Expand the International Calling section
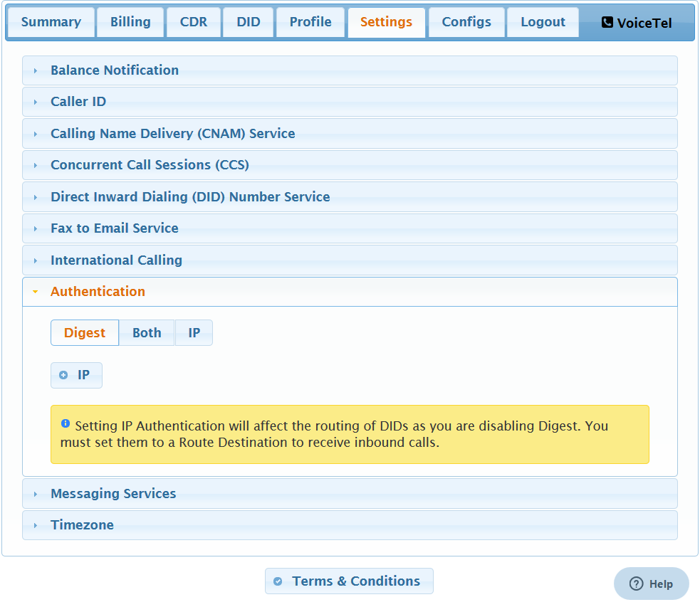The height and width of the screenshot is (607, 700). (x=350, y=260)
